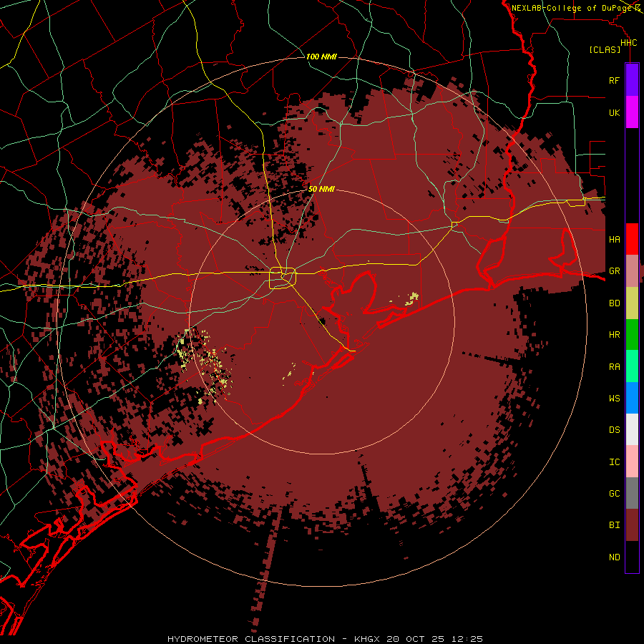Screen dimensions: 644x644
Task: Click the IC pink legend swatch
Action: pos(632,462)
